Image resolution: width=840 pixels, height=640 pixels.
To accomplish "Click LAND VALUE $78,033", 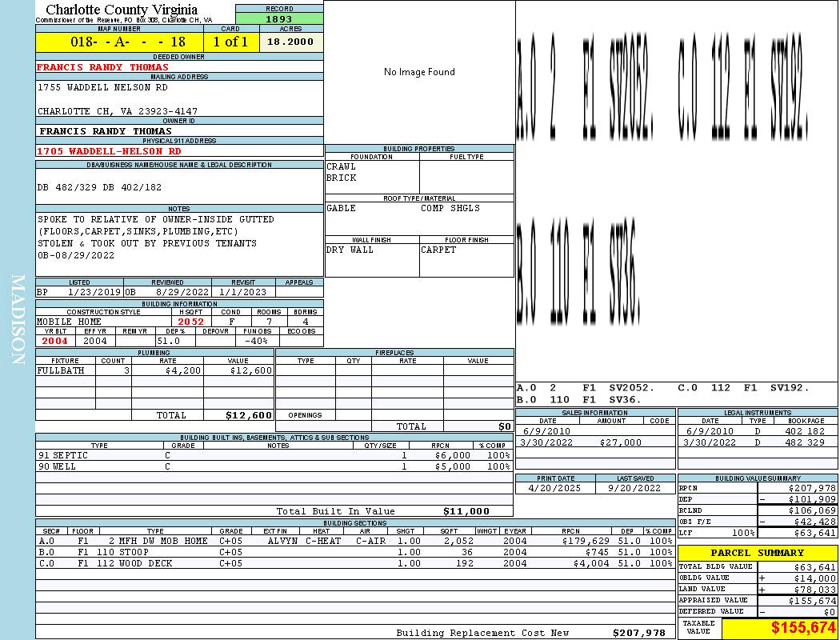I will click(x=815, y=590).
